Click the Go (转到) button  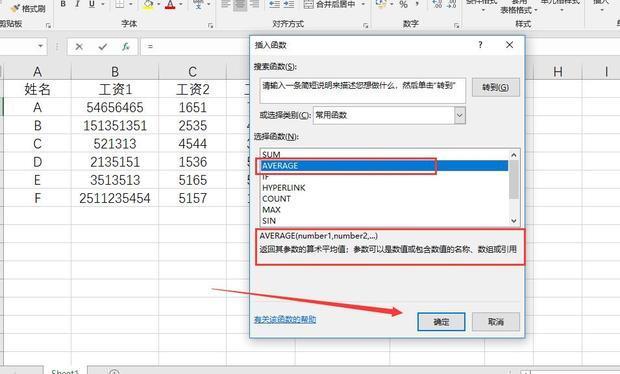495,87
